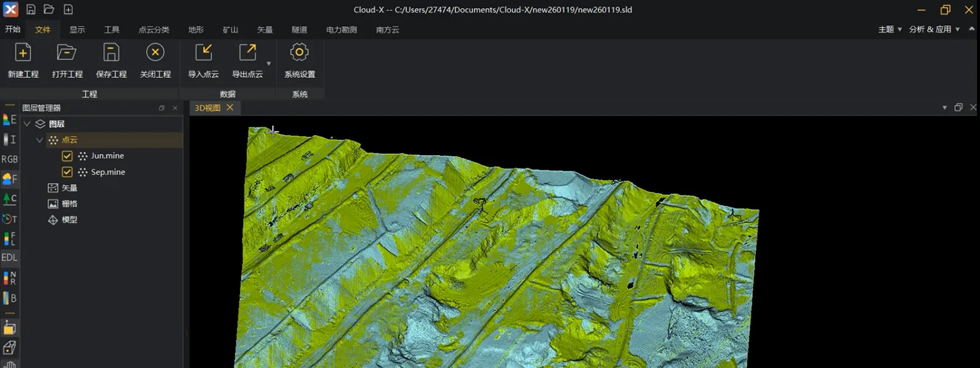Float the 3D view window
980x368 pixels.
959,107
